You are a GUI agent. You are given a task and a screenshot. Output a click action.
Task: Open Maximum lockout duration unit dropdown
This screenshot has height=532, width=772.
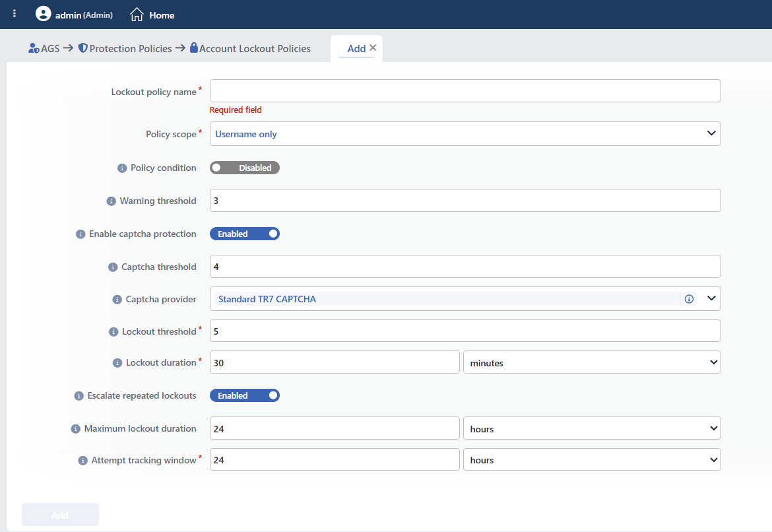click(x=593, y=428)
